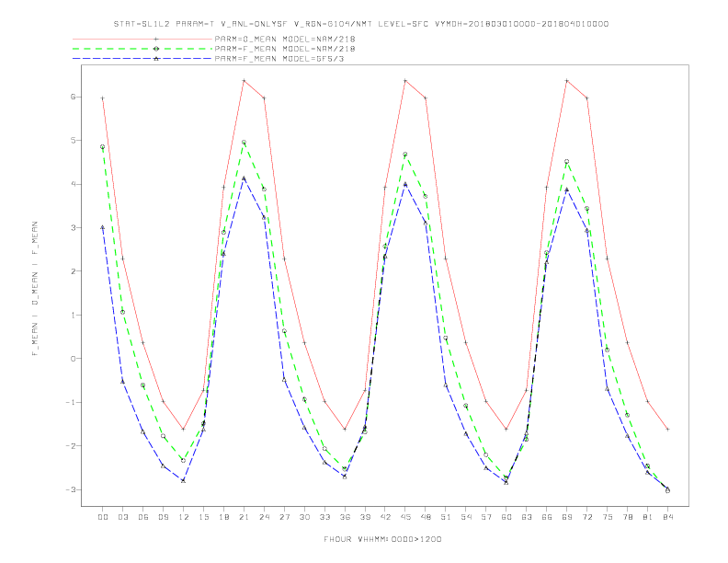Click x-axis tick label 60

tap(506, 517)
